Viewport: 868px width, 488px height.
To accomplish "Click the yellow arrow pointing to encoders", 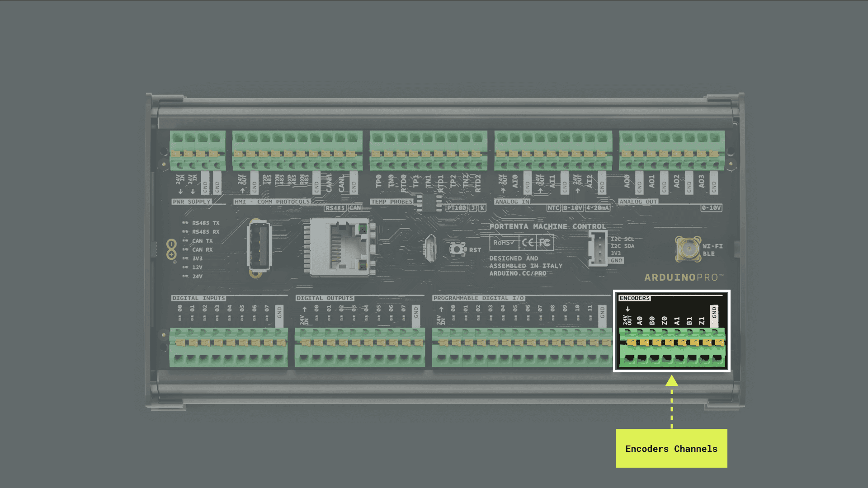I will tap(672, 381).
